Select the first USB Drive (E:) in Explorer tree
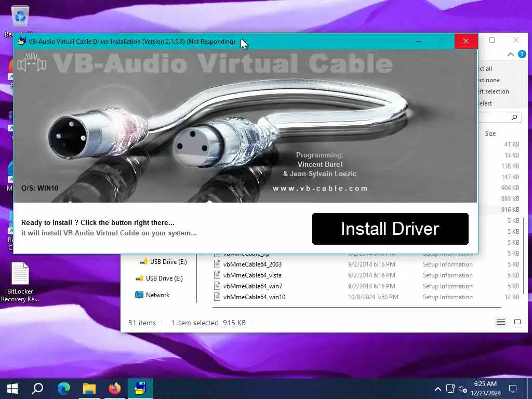 [x=164, y=262]
